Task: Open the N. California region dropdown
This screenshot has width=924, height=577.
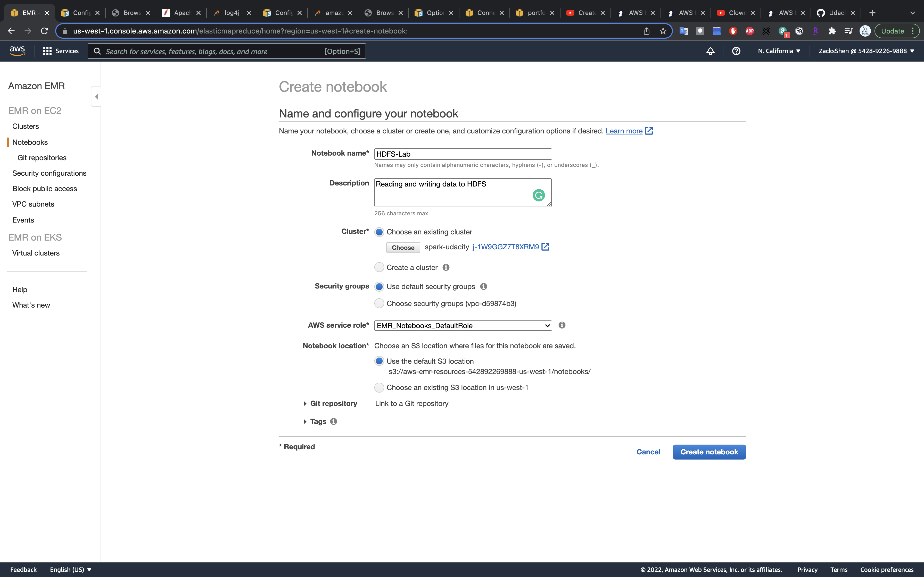Action: tap(779, 51)
